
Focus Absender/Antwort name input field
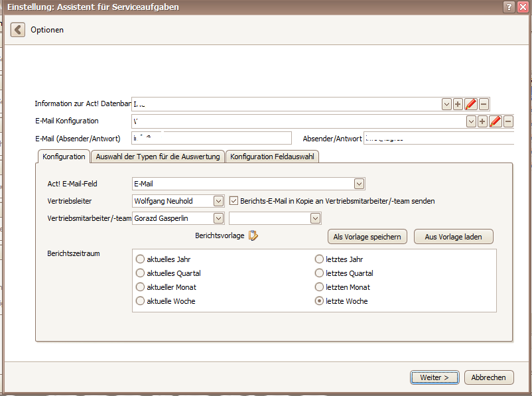click(438, 138)
